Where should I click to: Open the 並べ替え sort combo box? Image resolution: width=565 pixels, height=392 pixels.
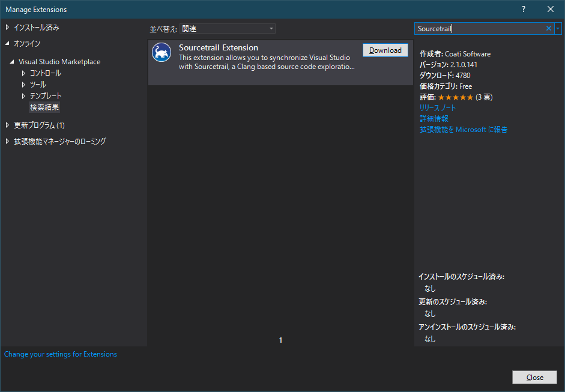point(228,28)
